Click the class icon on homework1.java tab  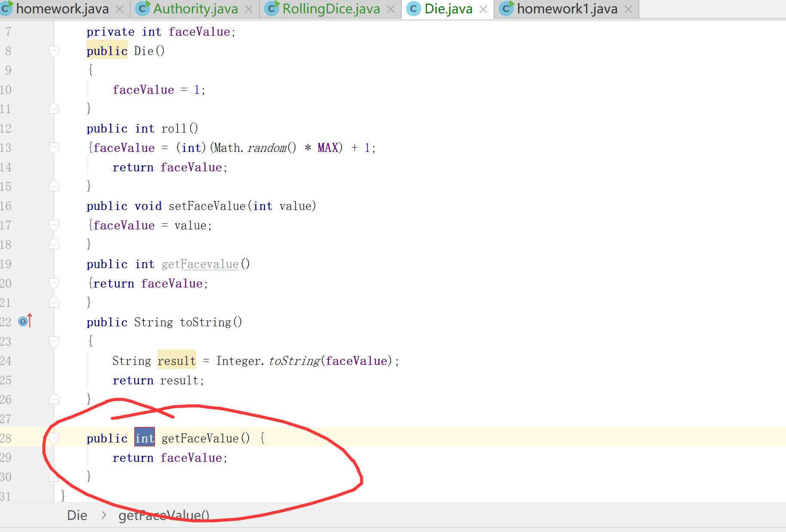point(506,9)
